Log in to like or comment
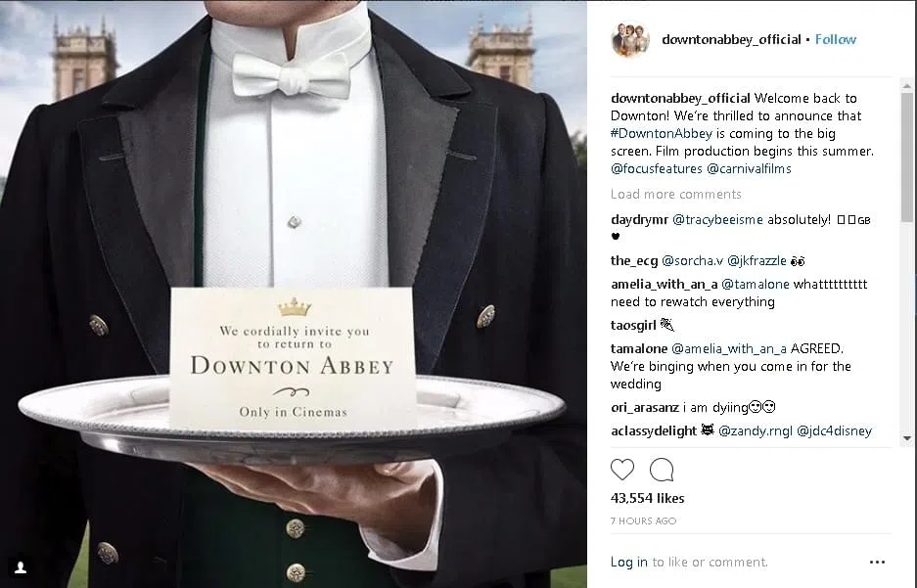Screen dimensions: 917x588 pyautogui.click(x=628, y=563)
